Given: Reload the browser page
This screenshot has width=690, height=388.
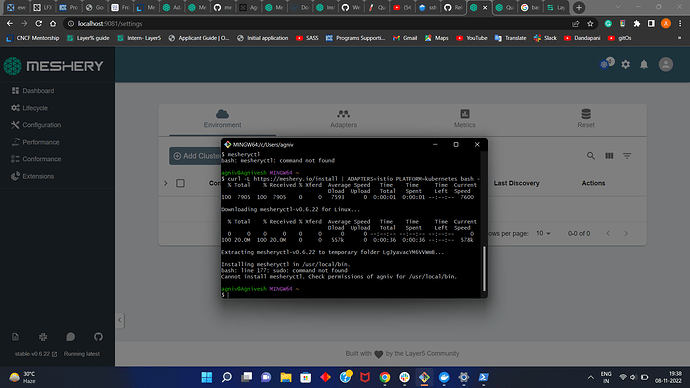Looking at the screenshot, I should click(x=38, y=24).
